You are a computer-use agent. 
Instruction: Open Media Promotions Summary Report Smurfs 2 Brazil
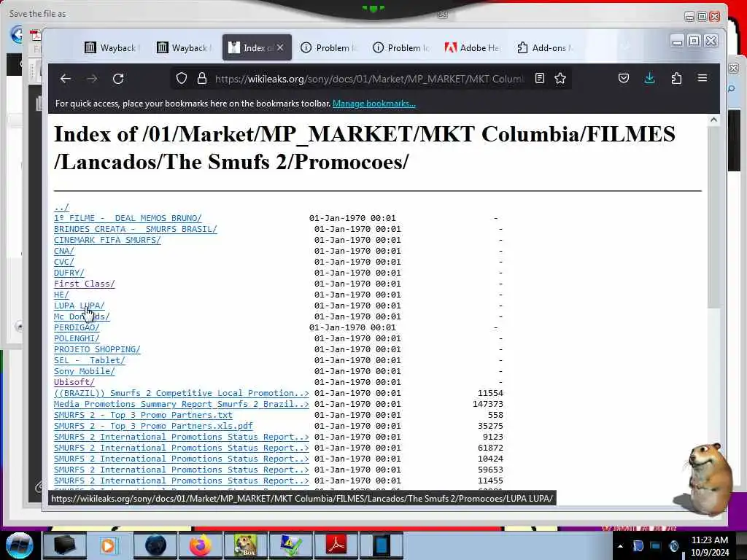click(x=182, y=404)
